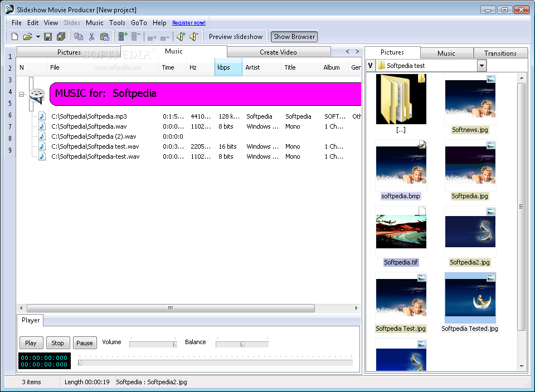Cut selection with the scissors icon
The width and height of the screenshot is (535, 392).
coord(91,37)
